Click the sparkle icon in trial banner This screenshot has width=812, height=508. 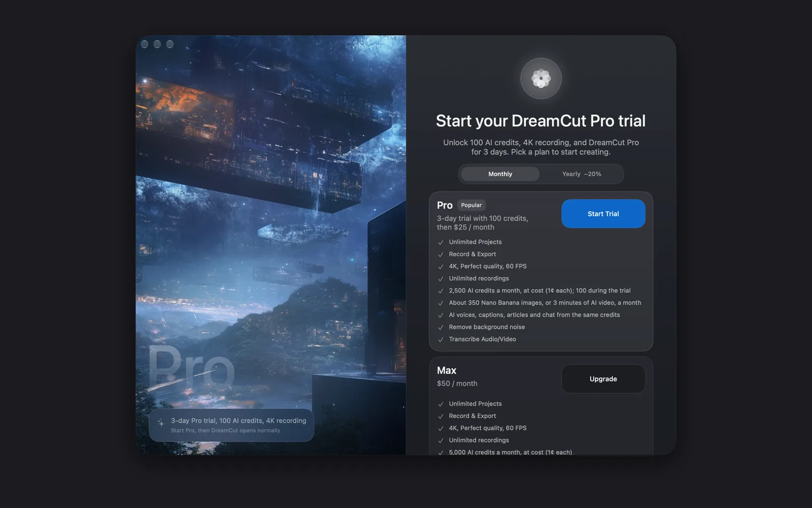[x=161, y=423]
